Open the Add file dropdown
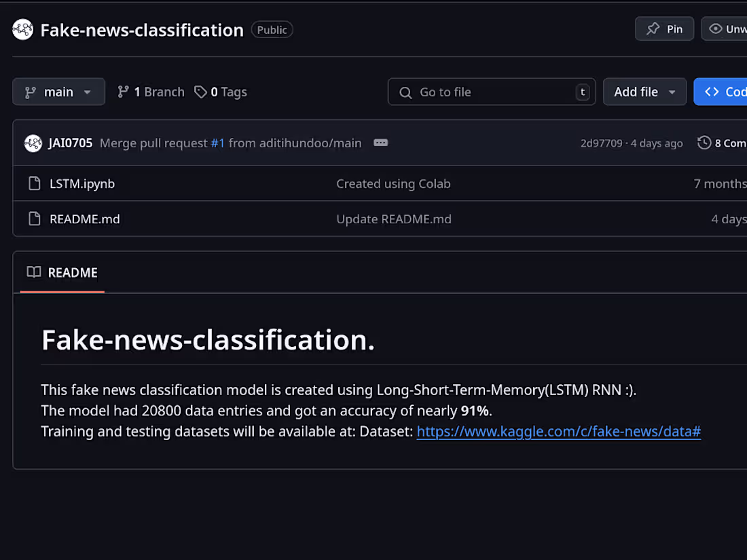Image resolution: width=747 pixels, height=560 pixels. click(644, 92)
